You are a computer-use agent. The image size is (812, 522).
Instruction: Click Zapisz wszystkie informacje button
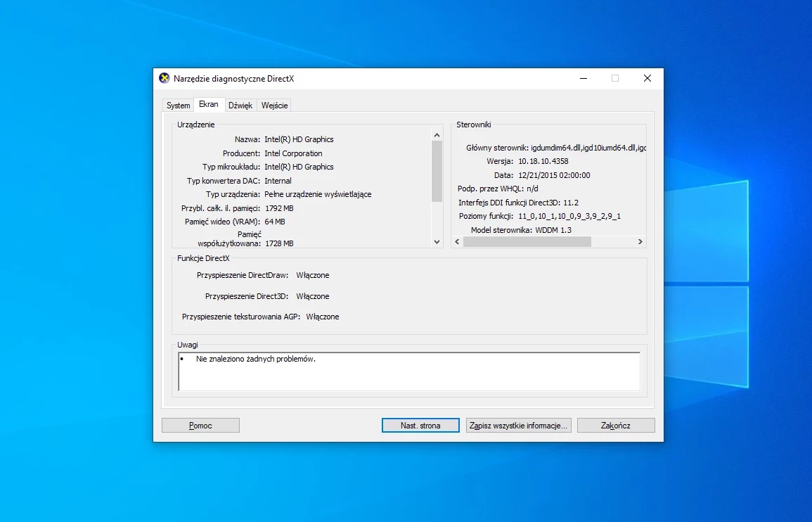pyautogui.click(x=518, y=425)
